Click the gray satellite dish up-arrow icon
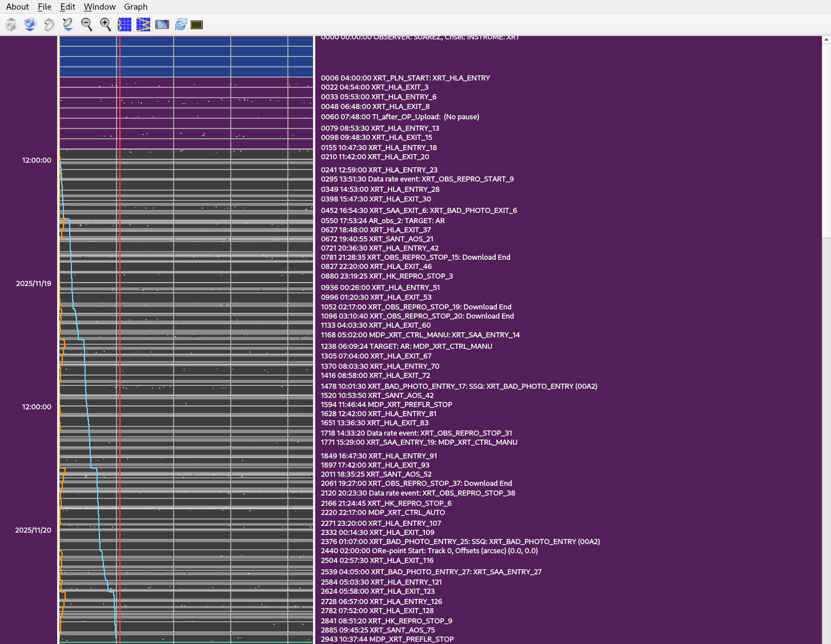This screenshot has height=644, width=831. click(49, 25)
